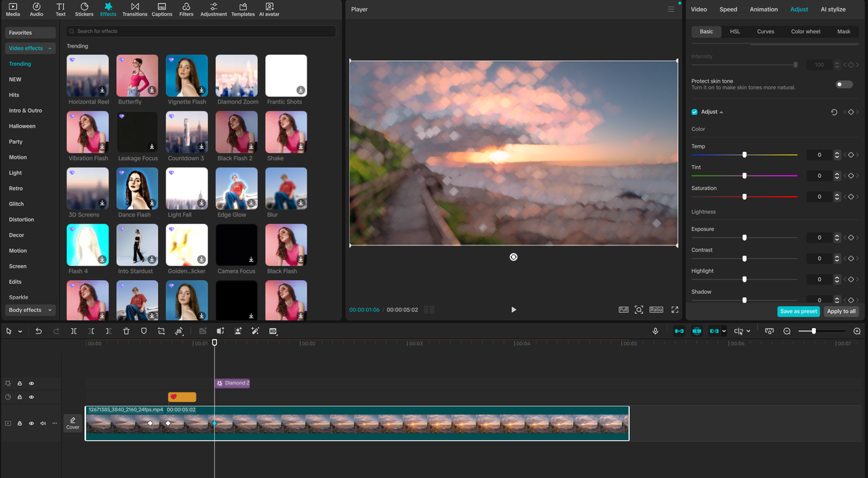Select the Diamond Zoom effect thumbnail

coord(236,75)
